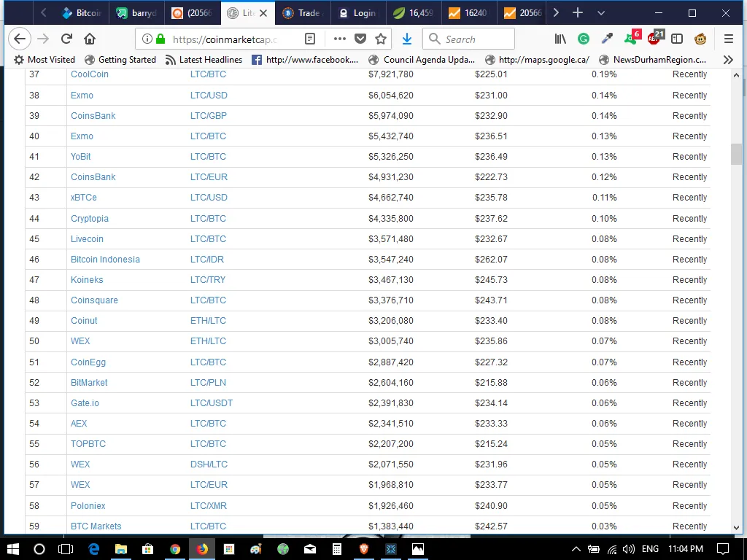This screenshot has width=747, height=560.
Task: Switch to the Bitcoin tab
Action: 81,13
